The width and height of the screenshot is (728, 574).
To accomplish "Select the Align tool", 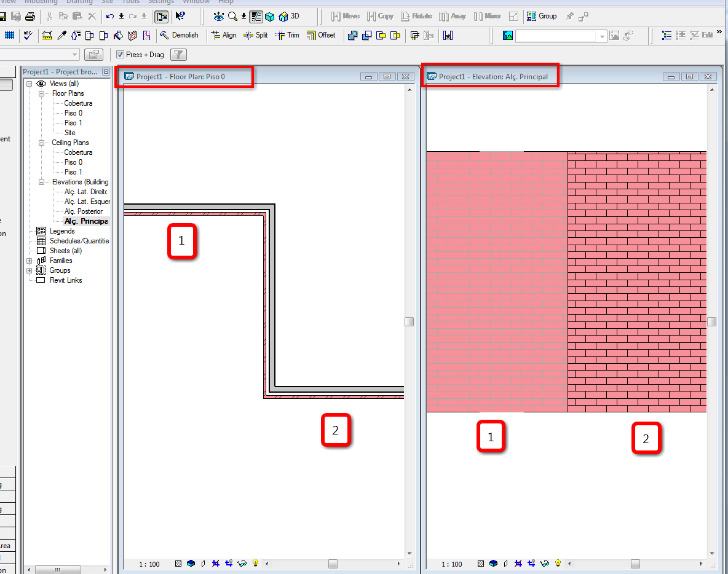I will click(223, 35).
